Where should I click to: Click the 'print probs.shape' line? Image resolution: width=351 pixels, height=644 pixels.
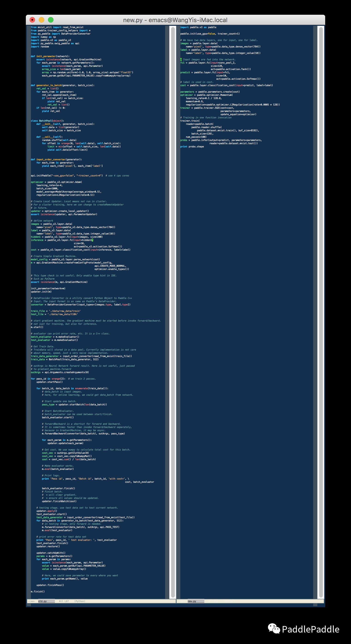192,146
